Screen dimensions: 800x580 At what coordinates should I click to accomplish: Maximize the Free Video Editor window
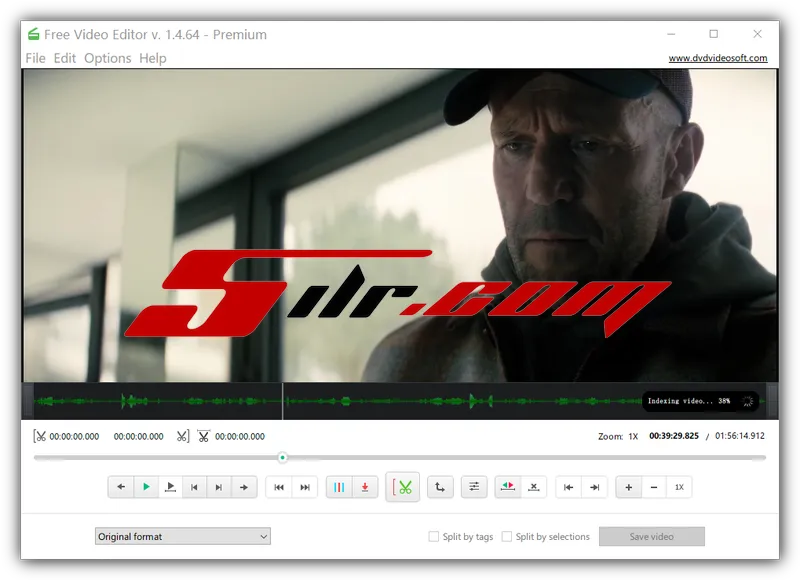coord(714,34)
